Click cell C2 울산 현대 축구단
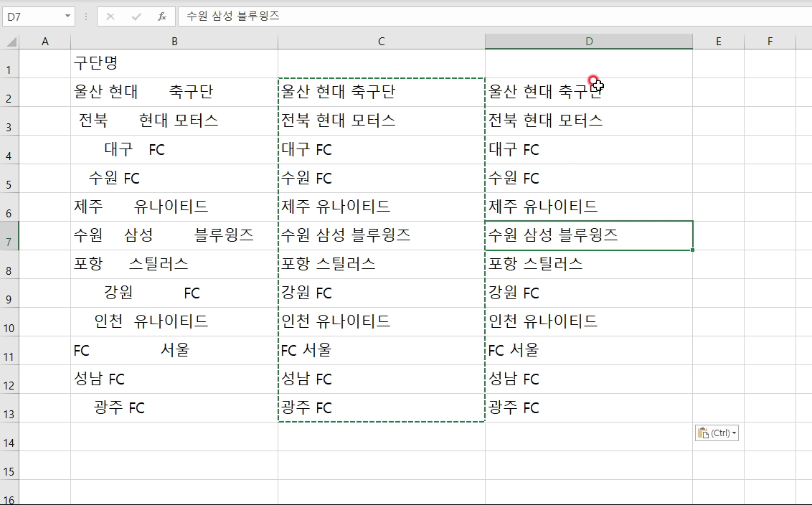This screenshot has width=812, height=505. click(382, 93)
